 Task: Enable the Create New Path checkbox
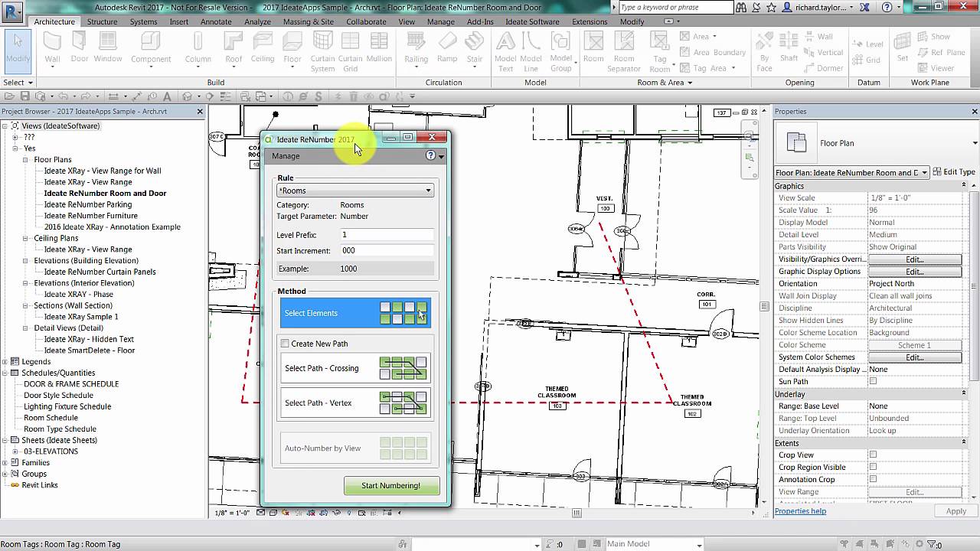coord(285,344)
